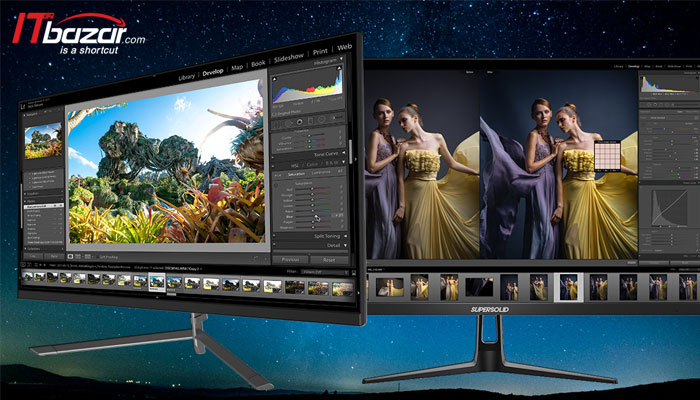Select the Crop Overlay tool on left monitor
Image resolution: width=700 pixels, height=400 pixels.
[x=276, y=123]
